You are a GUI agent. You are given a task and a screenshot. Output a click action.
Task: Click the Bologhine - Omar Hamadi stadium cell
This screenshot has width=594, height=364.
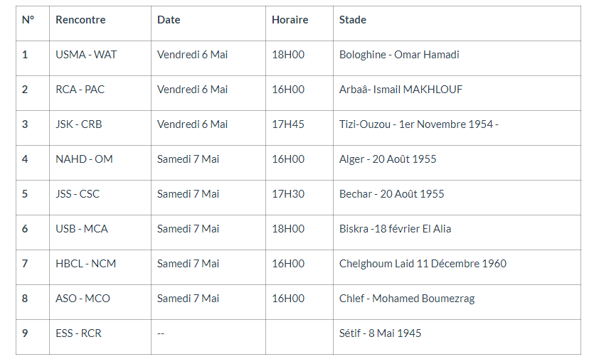(399, 55)
